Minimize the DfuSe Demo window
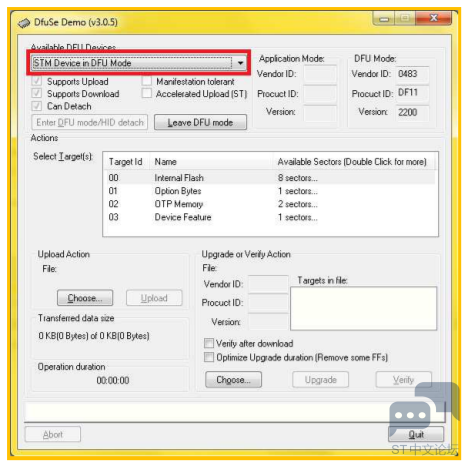Image resolution: width=468 pixels, height=465 pixels. [384, 18]
